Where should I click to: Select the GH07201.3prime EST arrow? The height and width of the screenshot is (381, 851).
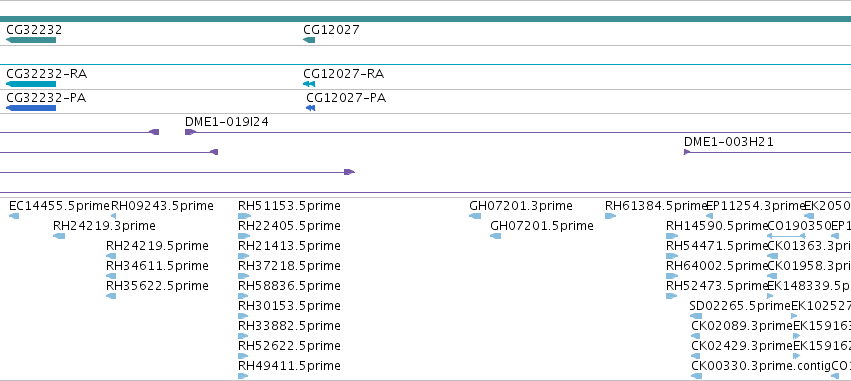[475, 216]
